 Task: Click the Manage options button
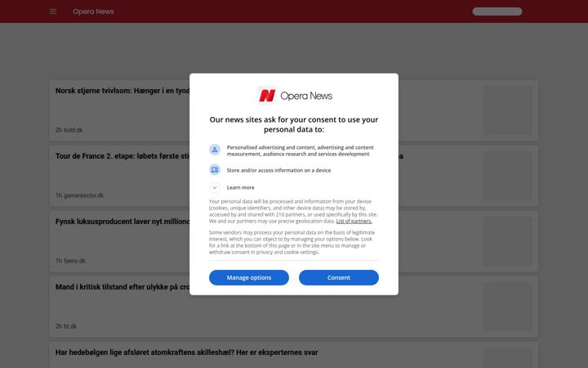(249, 277)
